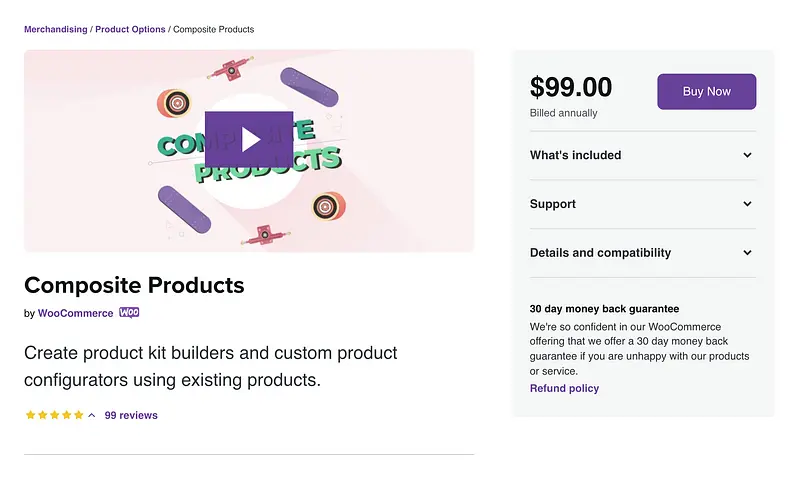800x482 pixels.
Task: Click the Composite Products breadcrumb item
Action: click(x=214, y=30)
